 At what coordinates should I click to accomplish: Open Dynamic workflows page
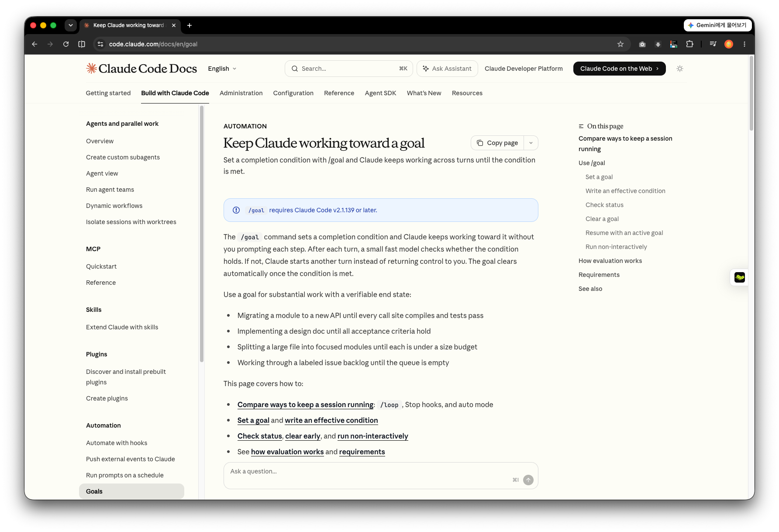point(114,206)
